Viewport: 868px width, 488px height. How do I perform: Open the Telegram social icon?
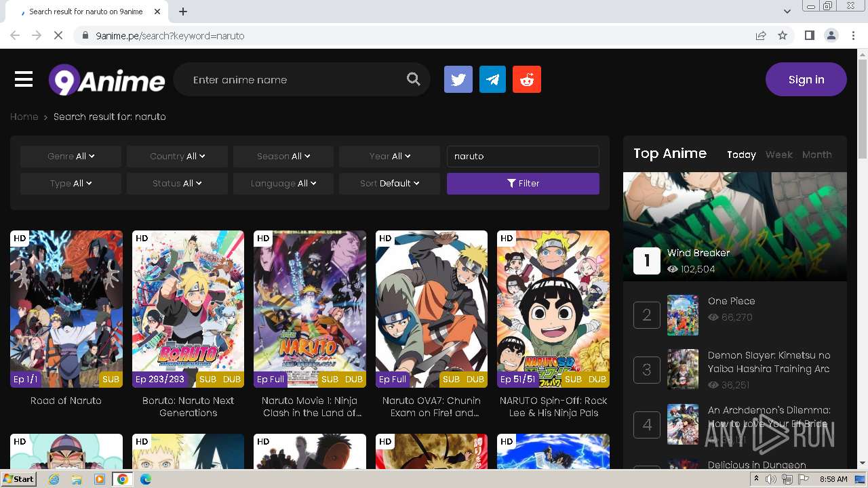(x=492, y=79)
